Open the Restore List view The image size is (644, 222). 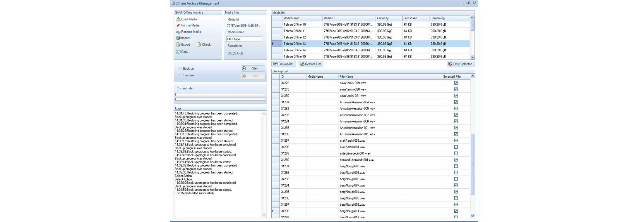tap(311, 64)
